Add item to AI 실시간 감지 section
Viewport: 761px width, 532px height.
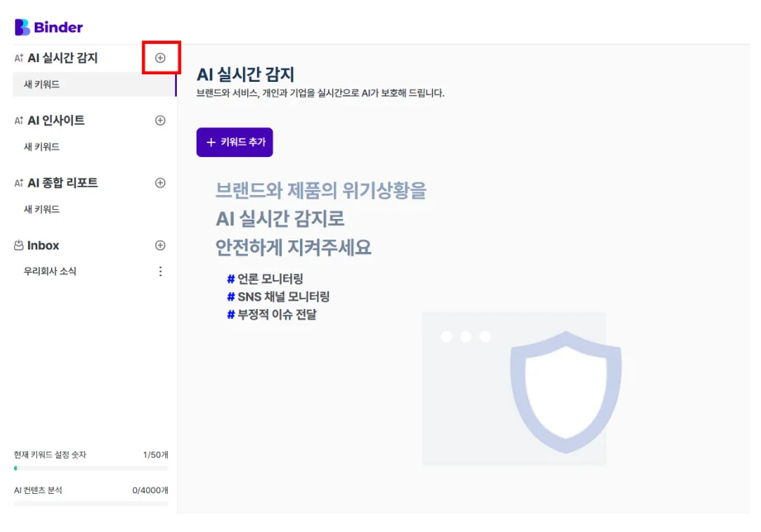click(x=160, y=58)
